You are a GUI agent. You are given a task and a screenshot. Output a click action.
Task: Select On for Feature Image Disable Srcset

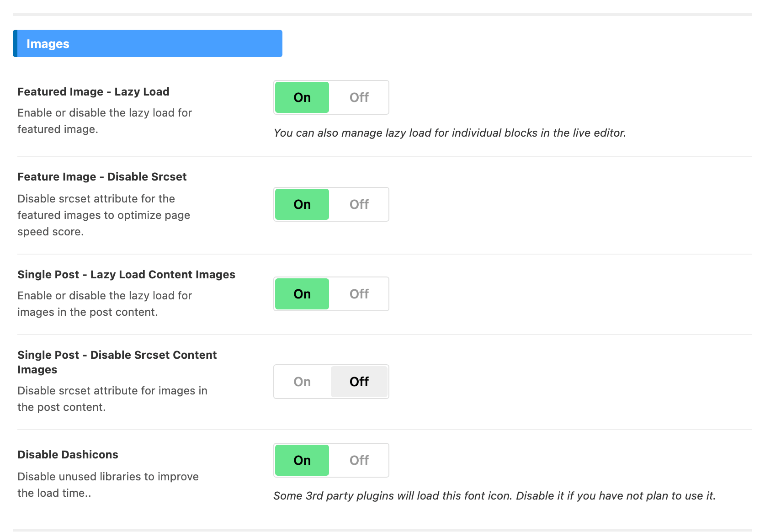click(x=302, y=204)
